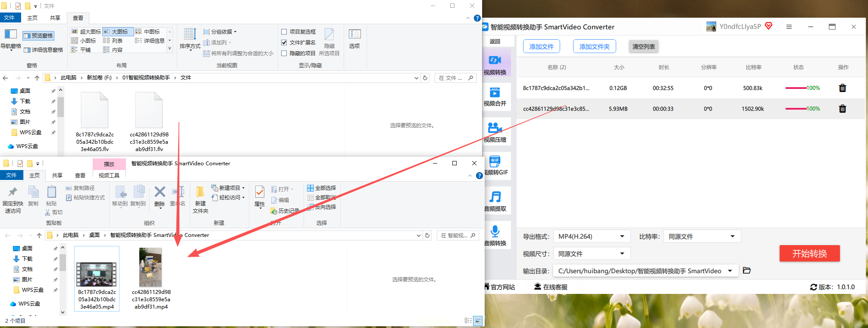Image resolution: width=868 pixels, height=328 pixels.
Task: Open the 视频合并 video merge tool
Action: pyautogui.click(x=495, y=97)
